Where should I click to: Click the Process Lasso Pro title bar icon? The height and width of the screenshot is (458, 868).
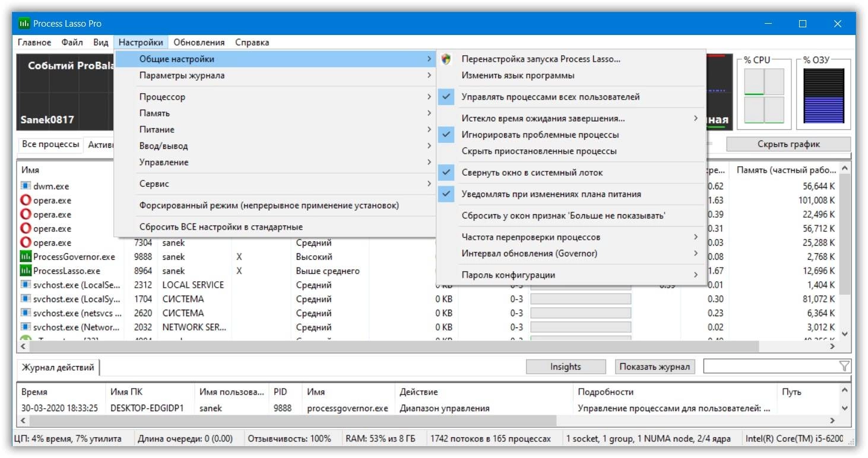[x=24, y=24]
